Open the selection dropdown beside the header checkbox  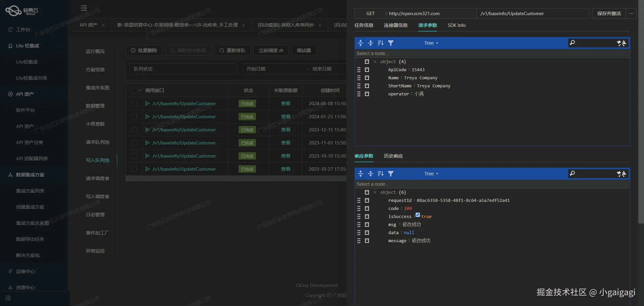[x=140, y=90]
